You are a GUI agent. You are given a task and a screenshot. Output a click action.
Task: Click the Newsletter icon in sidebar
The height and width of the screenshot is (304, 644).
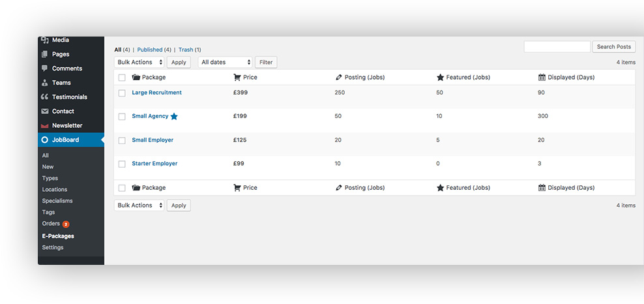(x=44, y=126)
